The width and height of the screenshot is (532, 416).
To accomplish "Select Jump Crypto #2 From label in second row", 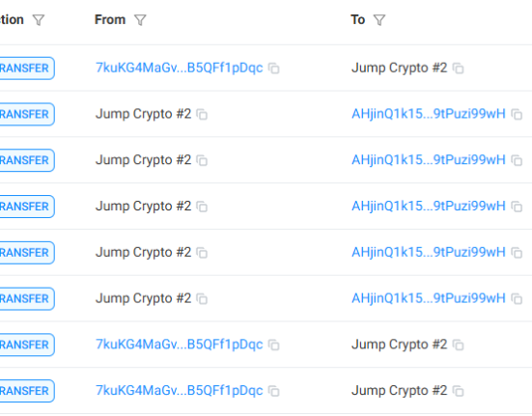I will (143, 114).
